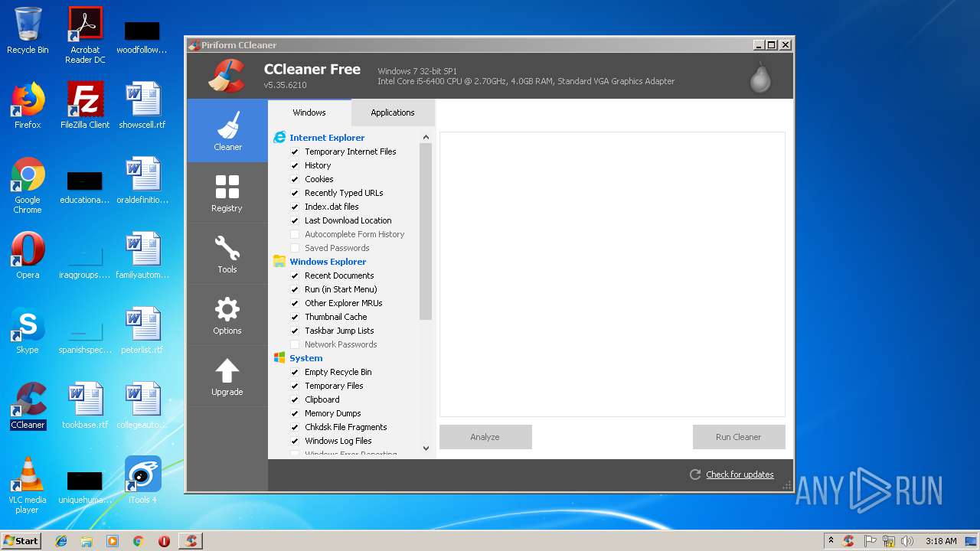
Task: Click the Windows Explorer folder category icon
Action: (279, 262)
